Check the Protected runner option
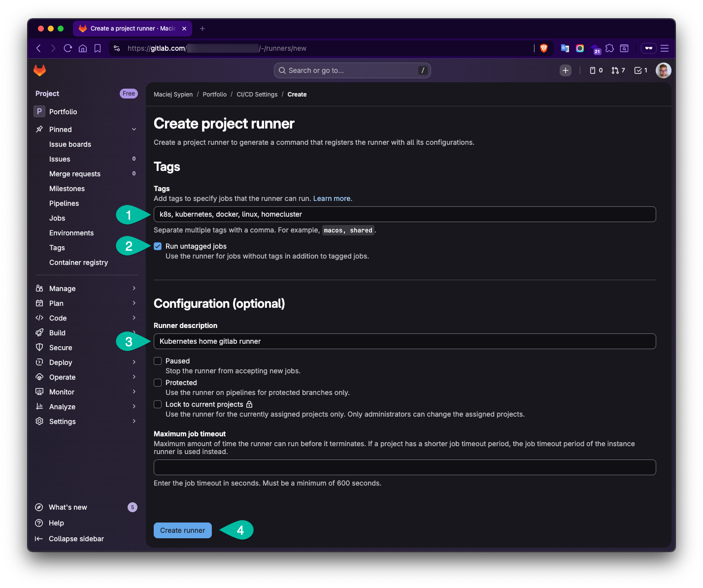Screen dimensions: 703x588 click(158, 383)
